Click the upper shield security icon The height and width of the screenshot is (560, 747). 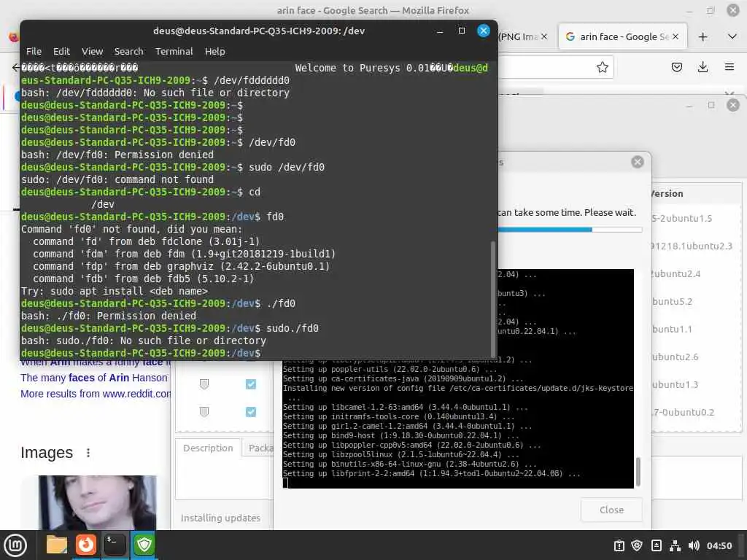tap(204, 384)
